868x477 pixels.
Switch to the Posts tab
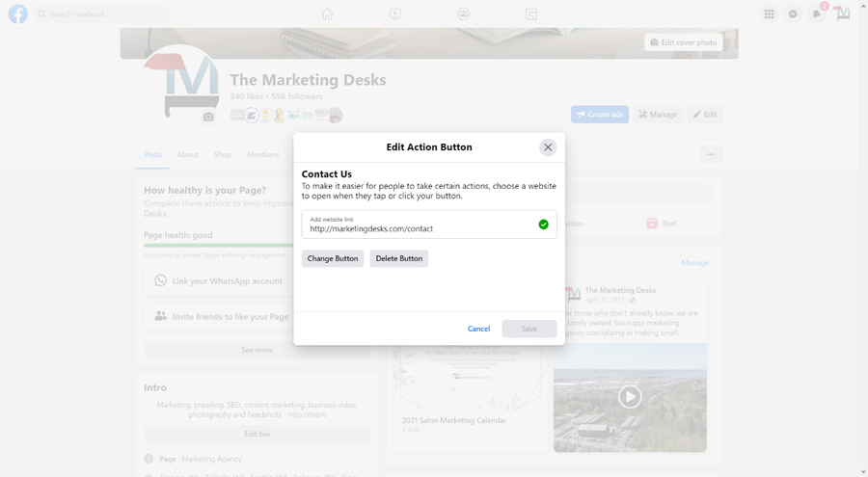(x=152, y=154)
